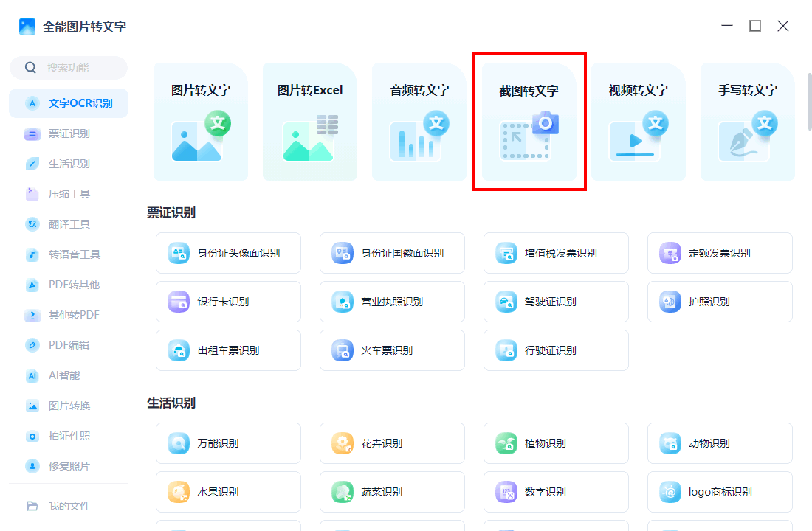Image resolution: width=812 pixels, height=531 pixels.
Task: Focus the 搜索功能 search field
Action: pyautogui.click(x=69, y=68)
